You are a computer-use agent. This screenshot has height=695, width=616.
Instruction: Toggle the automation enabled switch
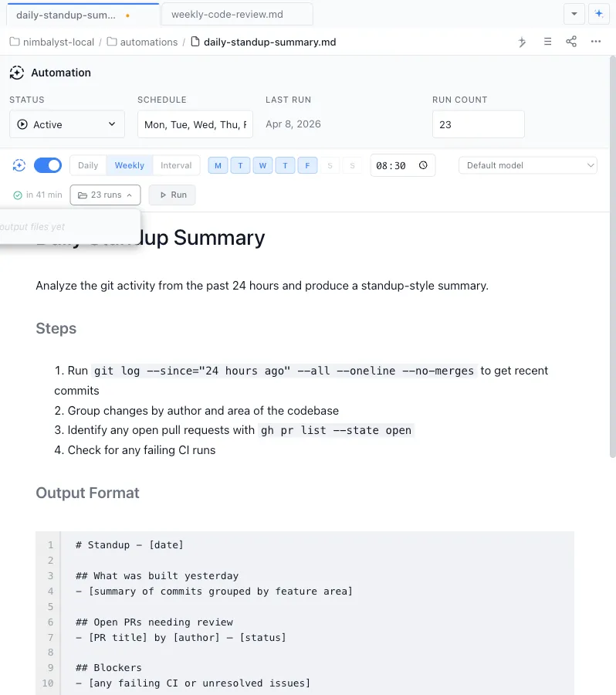point(48,165)
